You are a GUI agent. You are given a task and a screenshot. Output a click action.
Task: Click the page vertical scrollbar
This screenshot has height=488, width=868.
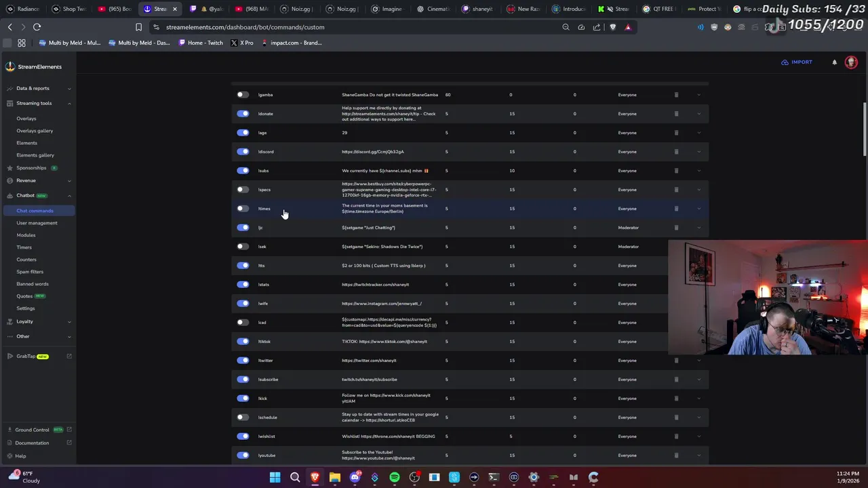[865, 130]
